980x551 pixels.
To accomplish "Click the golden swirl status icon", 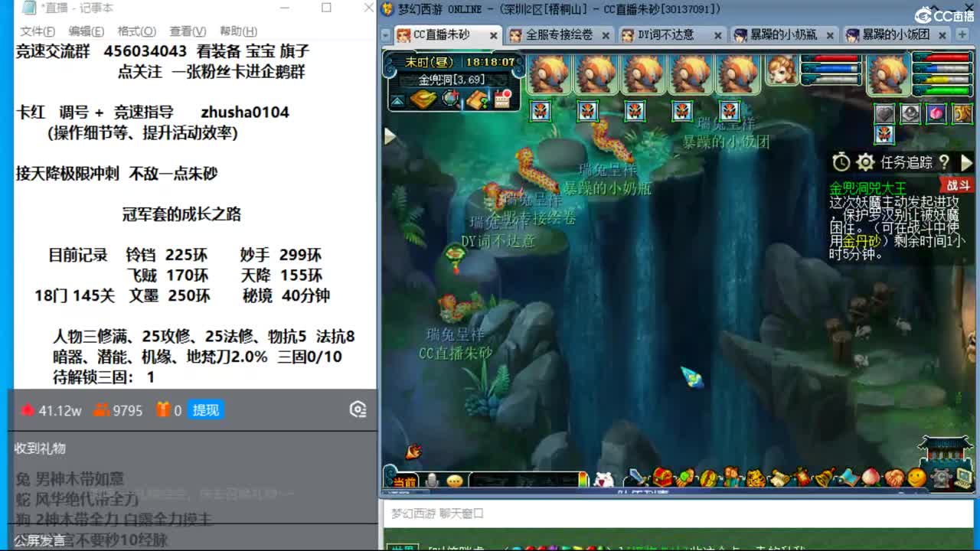I will pos(962,113).
